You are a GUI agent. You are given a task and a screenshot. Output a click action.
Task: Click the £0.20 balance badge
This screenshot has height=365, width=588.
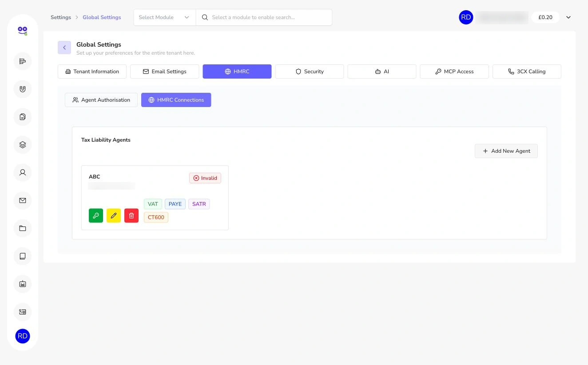pos(545,17)
